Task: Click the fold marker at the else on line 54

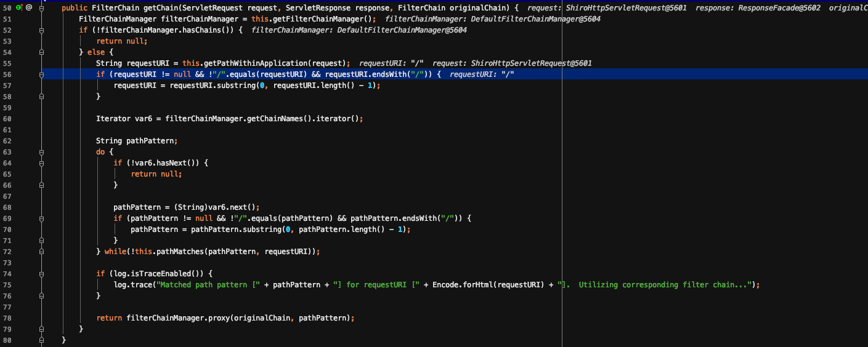Action: pyautogui.click(x=41, y=52)
